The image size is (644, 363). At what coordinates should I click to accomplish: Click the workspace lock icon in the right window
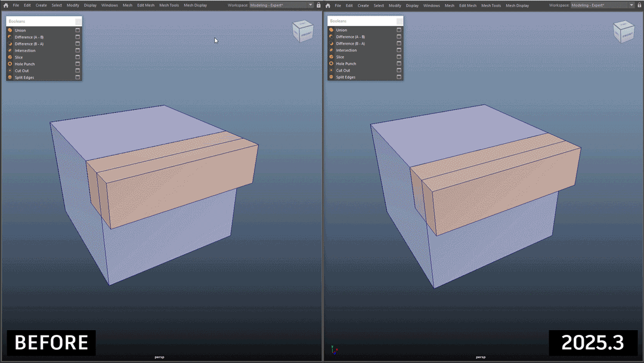click(639, 5)
